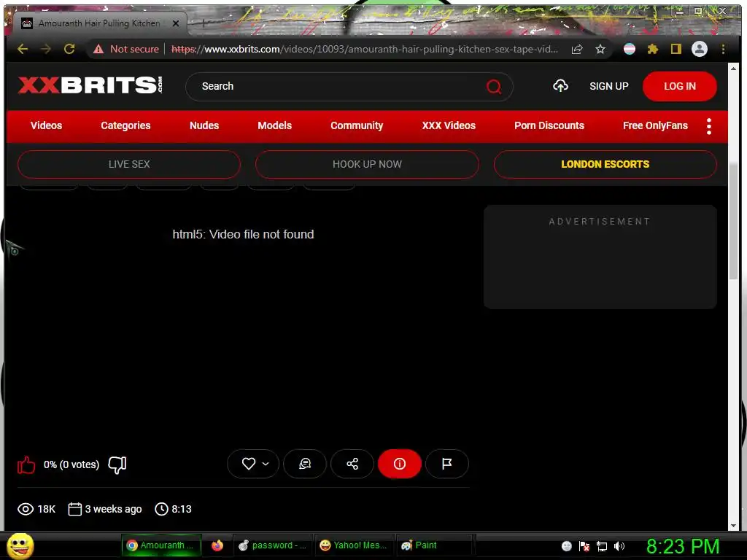This screenshot has height=560, width=747.
Task: Like the video with thumbs up
Action: [x=26, y=464]
